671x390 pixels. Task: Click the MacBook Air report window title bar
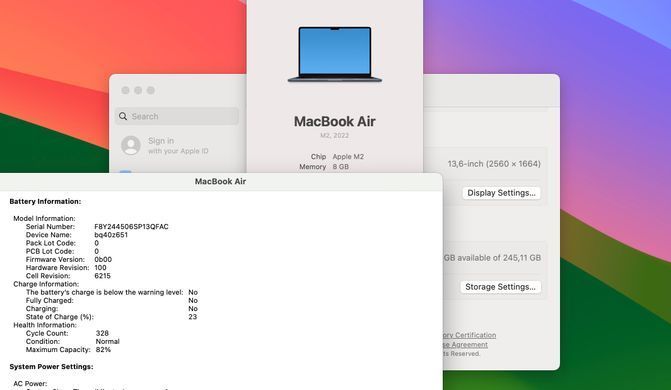click(x=221, y=181)
